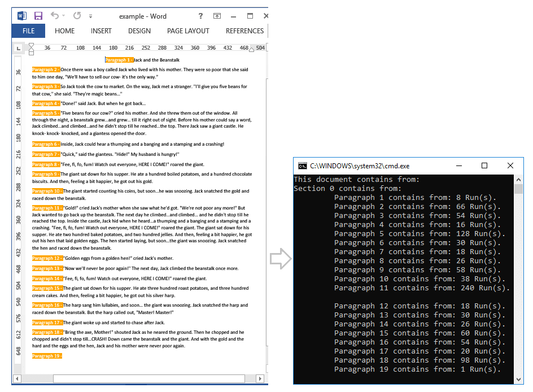Click the Save icon in Word's toolbar
The width and height of the screenshot is (533, 392).
click(38, 16)
